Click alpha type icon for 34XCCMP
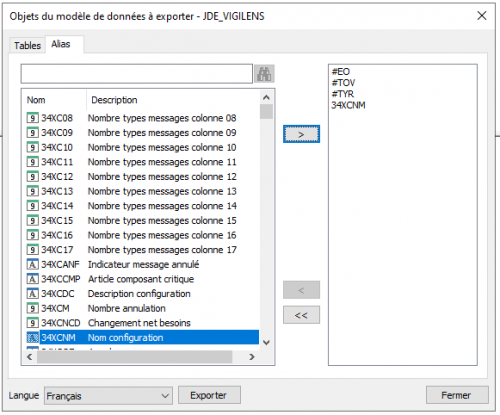The height and width of the screenshot is (415, 500). click(32, 279)
